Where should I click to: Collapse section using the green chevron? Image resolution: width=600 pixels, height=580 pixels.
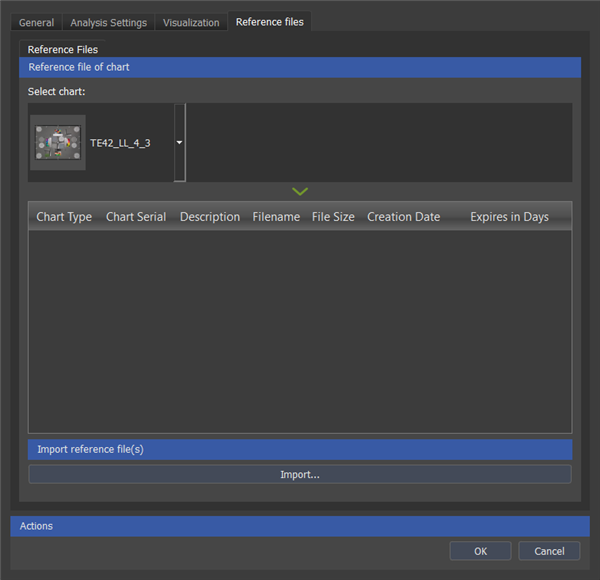click(300, 191)
